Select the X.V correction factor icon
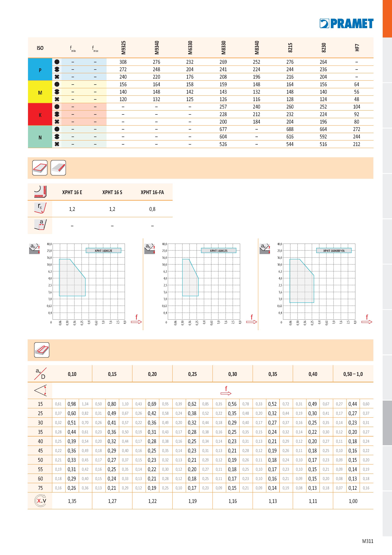Screen dimensions: 392x555 coord(40,501)
